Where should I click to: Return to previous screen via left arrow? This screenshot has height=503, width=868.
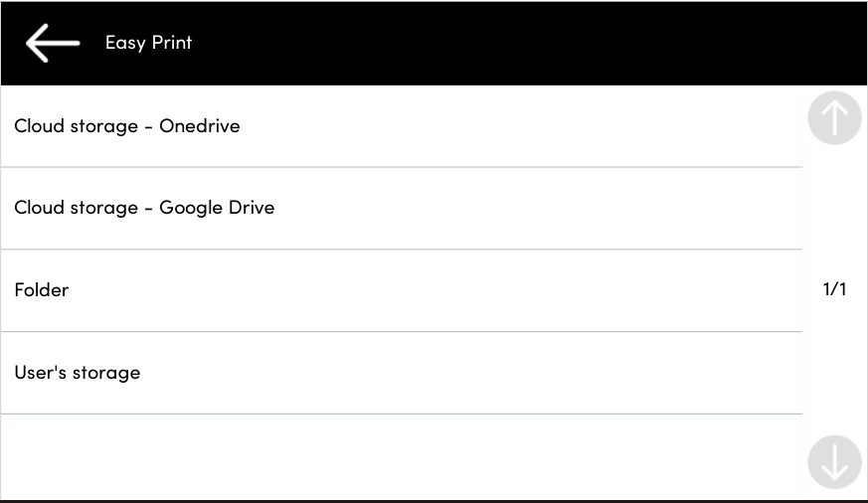(52, 44)
